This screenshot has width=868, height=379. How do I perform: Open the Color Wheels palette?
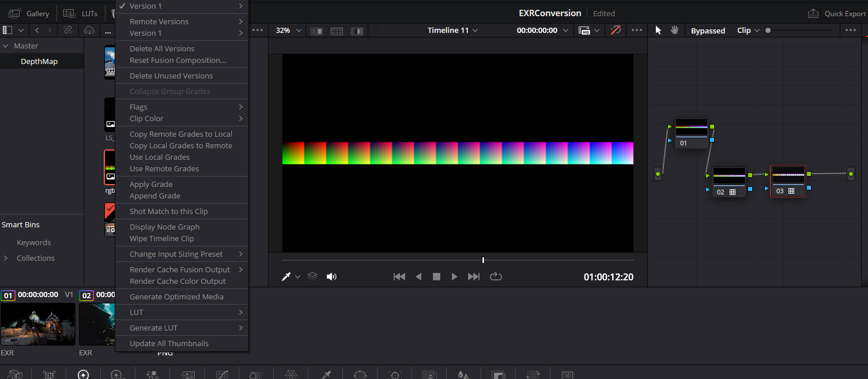click(83, 374)
